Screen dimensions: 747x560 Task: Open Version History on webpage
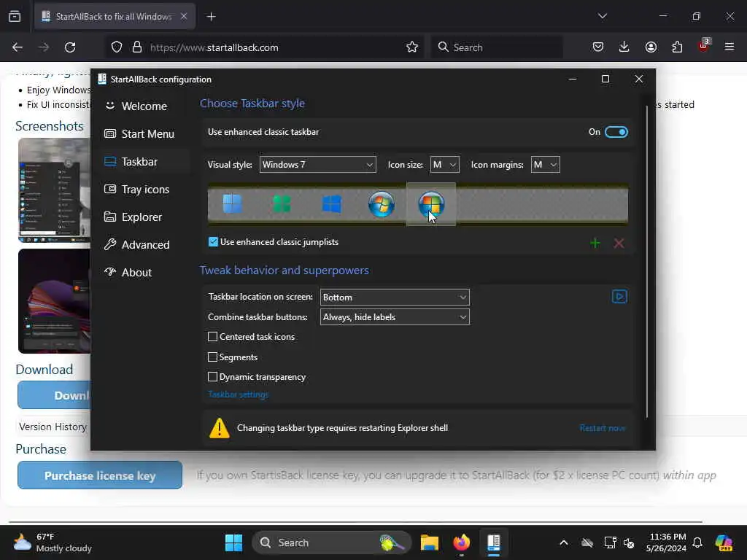[53, 427]
